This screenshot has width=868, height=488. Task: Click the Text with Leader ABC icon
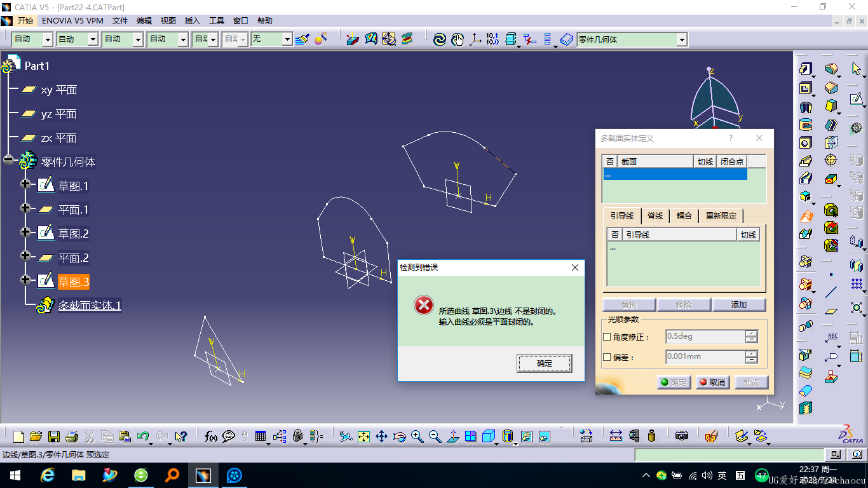click(x=831, y=337)
